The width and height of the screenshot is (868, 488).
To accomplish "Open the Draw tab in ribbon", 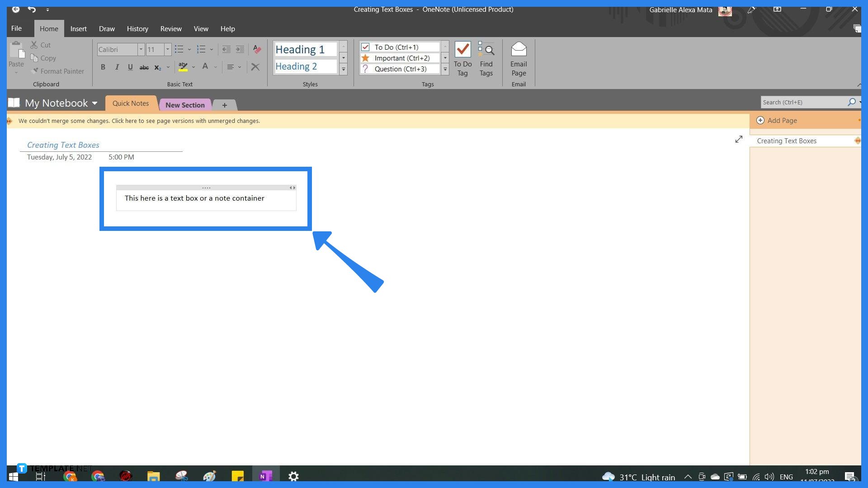I will 106,28.
